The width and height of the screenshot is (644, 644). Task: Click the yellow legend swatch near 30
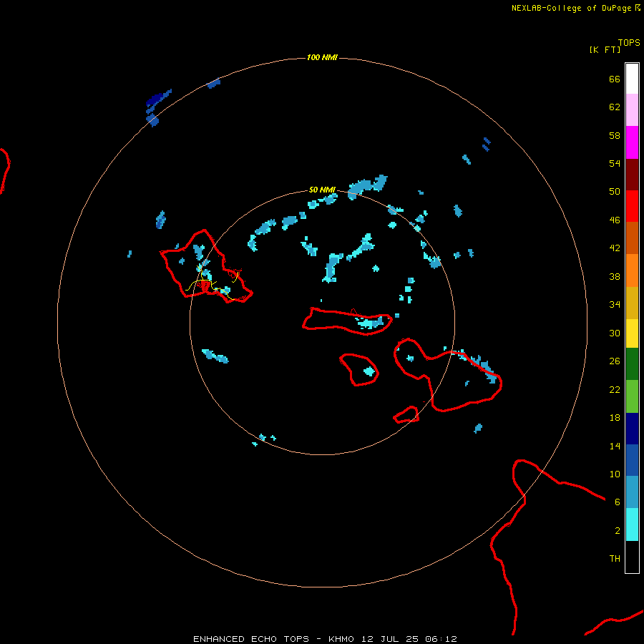pos(632,333)
